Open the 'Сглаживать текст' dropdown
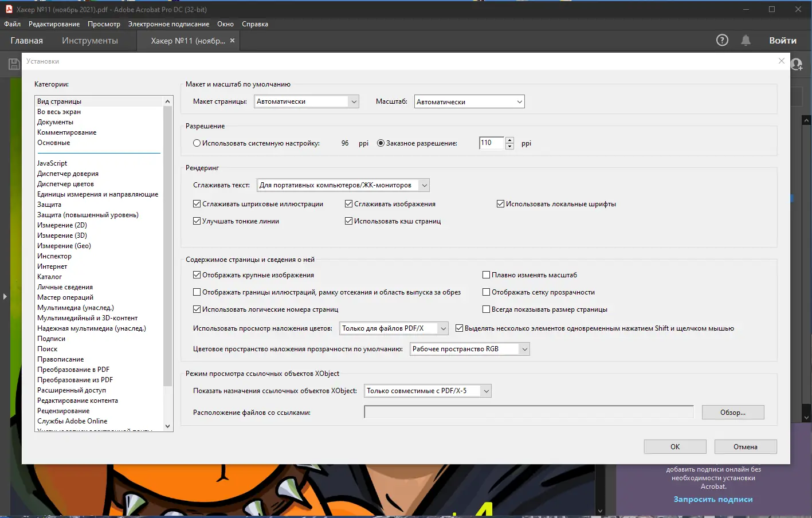The width and height of the screenshot is (812, 518). pos(343,185)
